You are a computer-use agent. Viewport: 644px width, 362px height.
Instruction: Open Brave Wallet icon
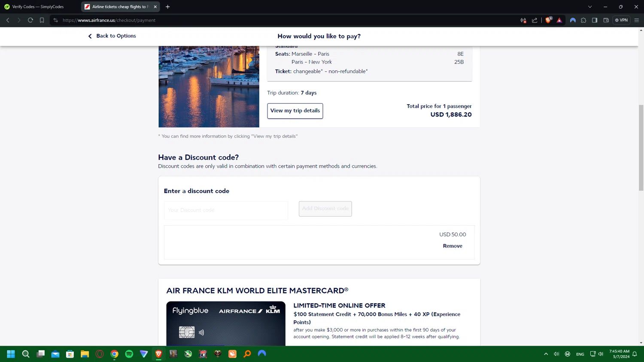[606, 20]
